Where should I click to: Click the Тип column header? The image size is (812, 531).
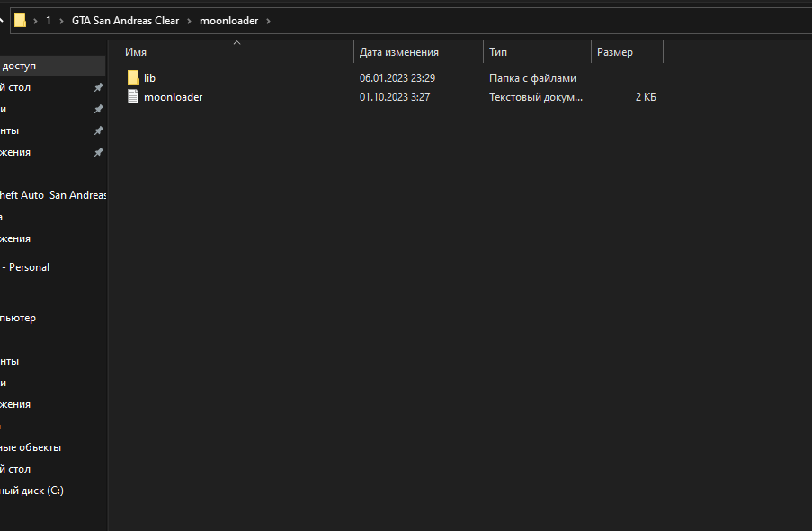[x=498, y=52]
